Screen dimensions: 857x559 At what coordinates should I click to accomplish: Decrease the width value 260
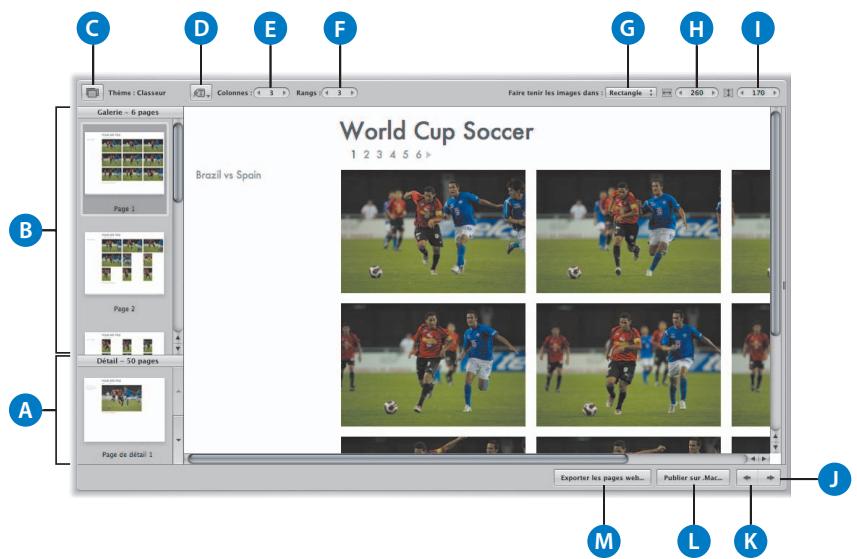click(x=680, y=93)
